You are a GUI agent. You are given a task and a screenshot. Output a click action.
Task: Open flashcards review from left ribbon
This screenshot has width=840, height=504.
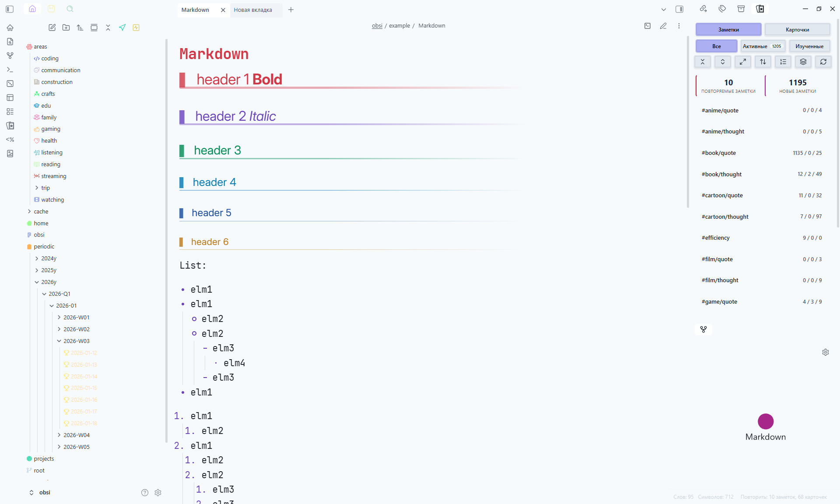[x=10, y=126]
